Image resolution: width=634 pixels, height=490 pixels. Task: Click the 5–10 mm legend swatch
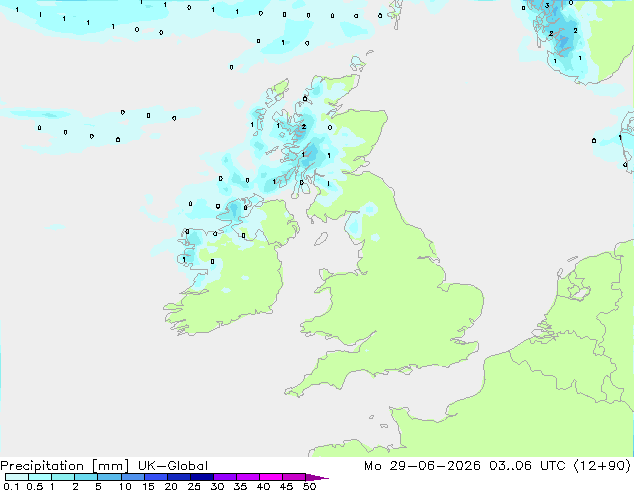click(x=109, y=477)
